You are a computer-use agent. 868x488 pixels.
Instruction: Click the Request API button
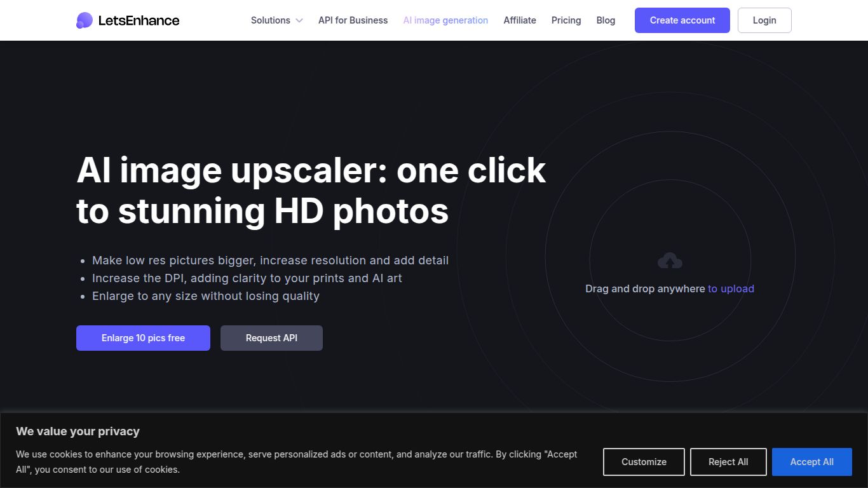271,337
